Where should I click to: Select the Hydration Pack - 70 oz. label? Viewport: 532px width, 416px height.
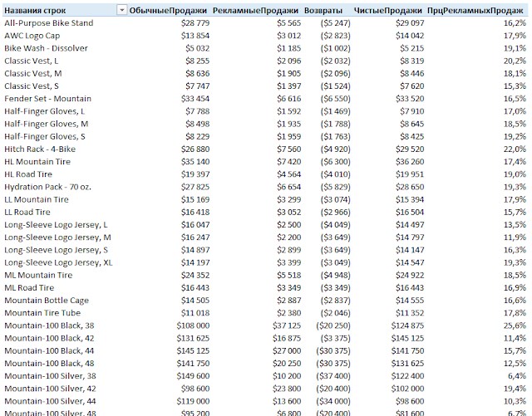pos(47,187)
